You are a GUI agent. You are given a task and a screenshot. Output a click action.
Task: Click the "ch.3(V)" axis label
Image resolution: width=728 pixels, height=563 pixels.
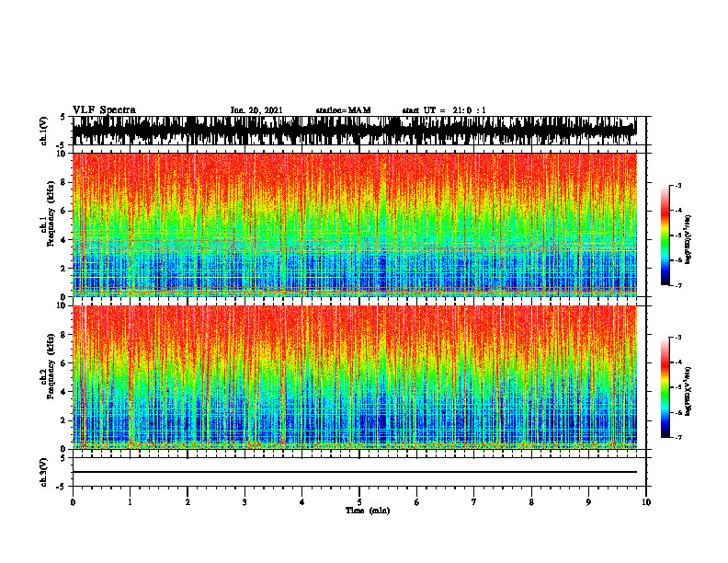click(44, 472)
